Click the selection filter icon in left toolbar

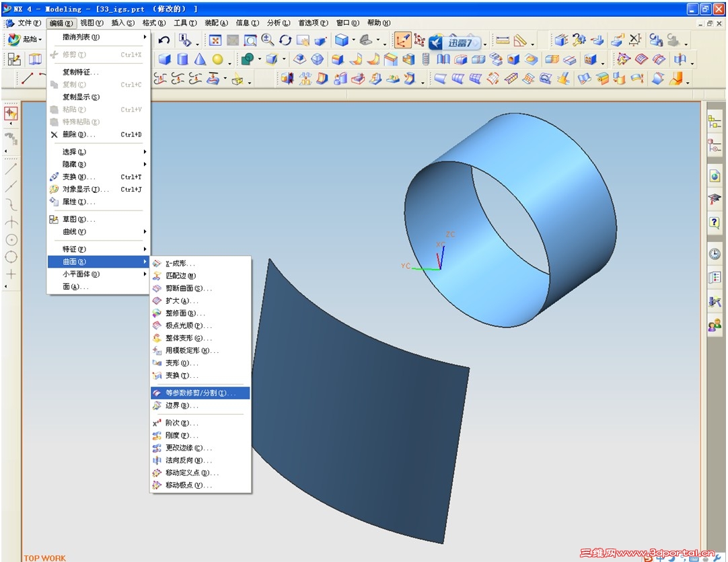pos(11,113)
